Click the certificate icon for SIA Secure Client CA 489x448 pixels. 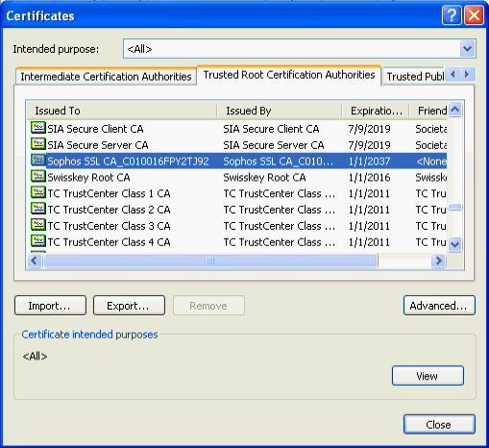(x=38, y=128)
